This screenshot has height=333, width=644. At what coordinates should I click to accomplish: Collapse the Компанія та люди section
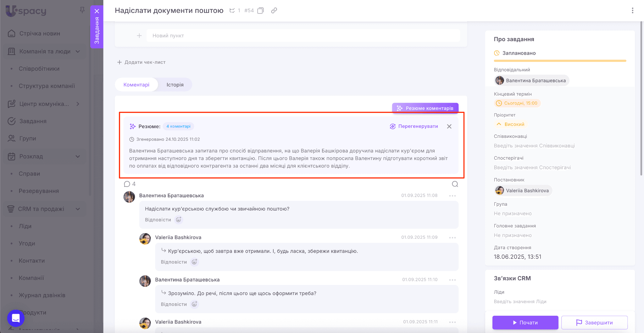(78, 52)
